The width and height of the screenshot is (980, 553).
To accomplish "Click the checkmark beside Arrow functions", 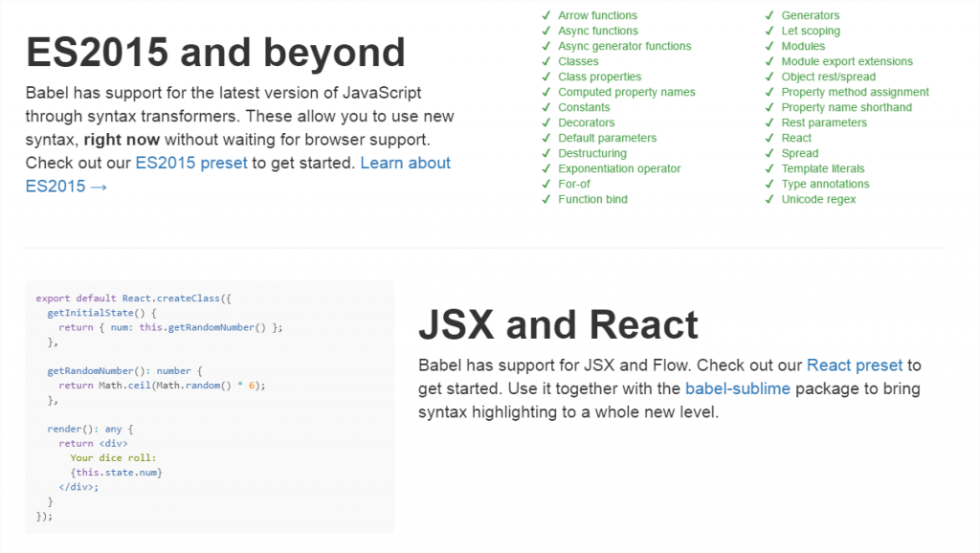I will [546, 15].
